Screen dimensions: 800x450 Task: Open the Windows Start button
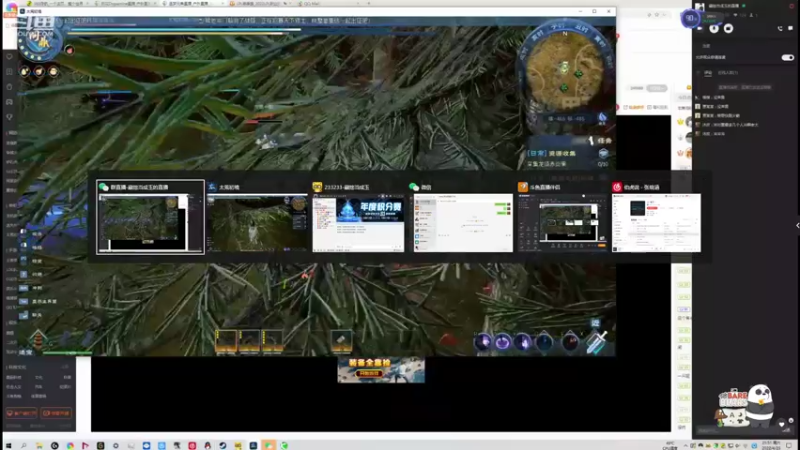9,445
